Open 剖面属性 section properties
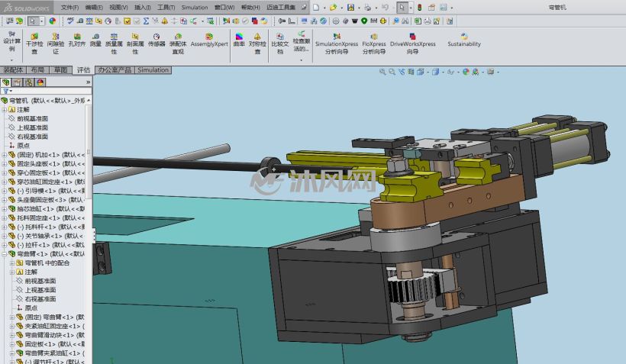626x364 pixels. click(x=135, y=43)
